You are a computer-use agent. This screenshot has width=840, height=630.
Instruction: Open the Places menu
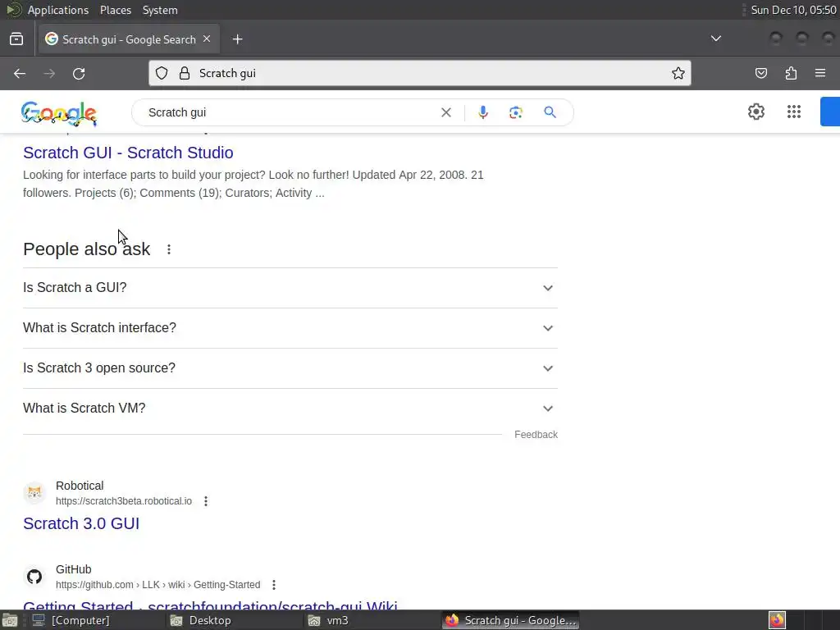[x=115, y=10]
